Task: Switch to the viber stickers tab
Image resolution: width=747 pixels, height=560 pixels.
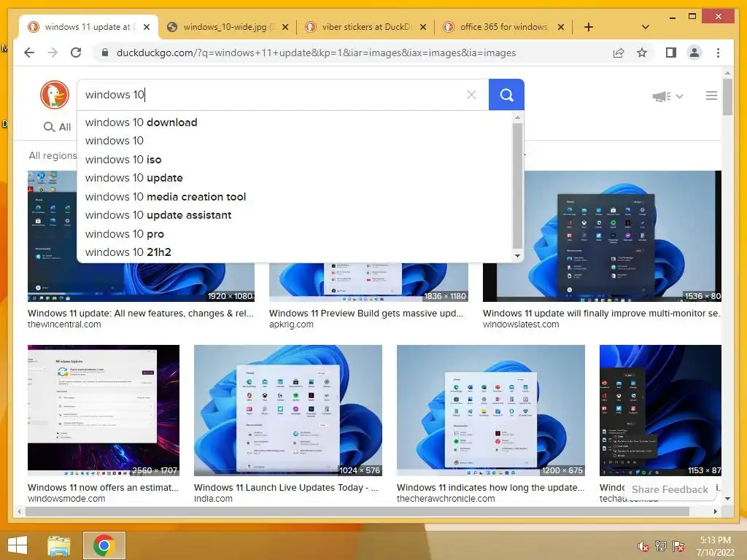Action: pos(366,27)
